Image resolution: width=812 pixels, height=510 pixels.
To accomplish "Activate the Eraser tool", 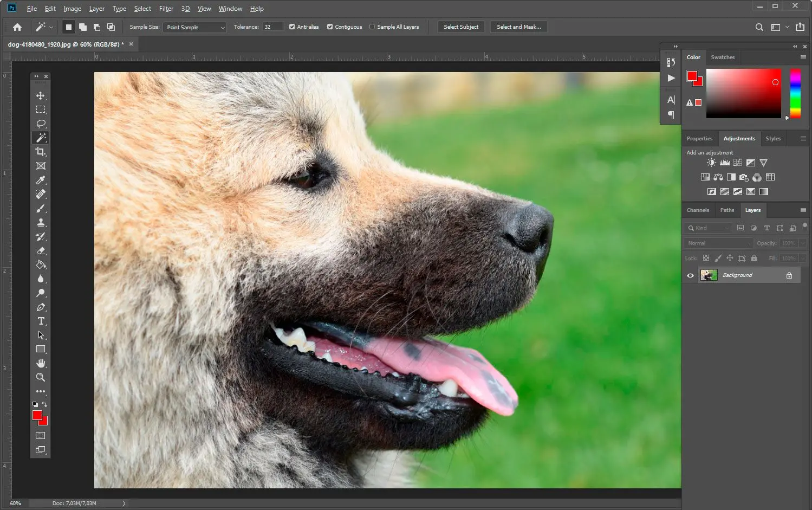I will pos(41,250).
